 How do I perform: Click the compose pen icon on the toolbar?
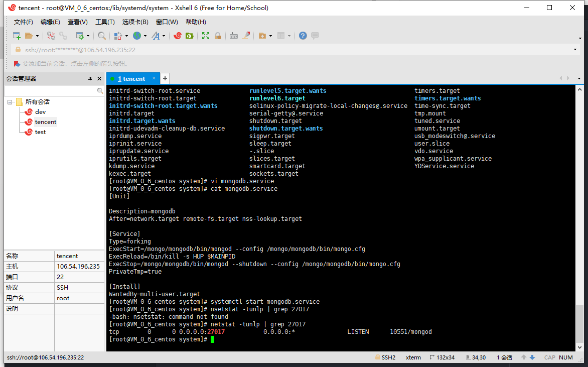point(247,36)
